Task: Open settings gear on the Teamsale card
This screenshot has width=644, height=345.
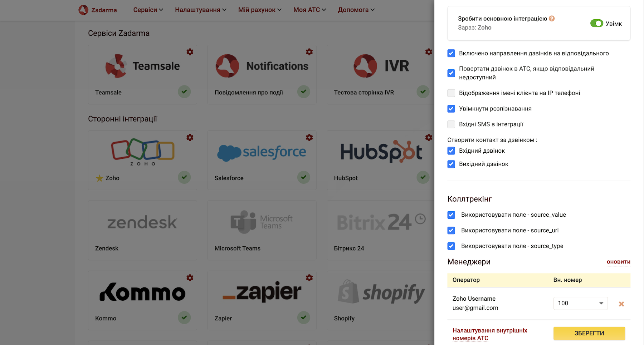Action: pyautogui.click(x=190, y=52)
